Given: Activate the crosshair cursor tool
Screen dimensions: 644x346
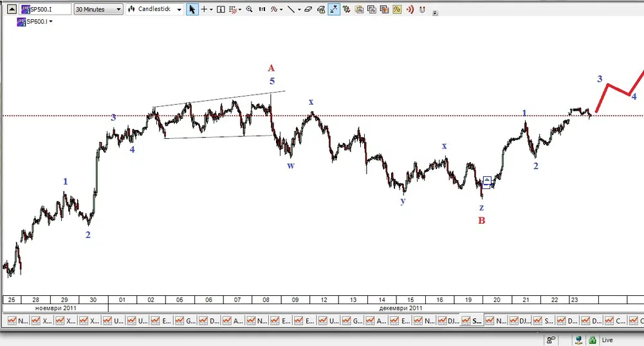Looking at the screenshot, I should 205,10.
